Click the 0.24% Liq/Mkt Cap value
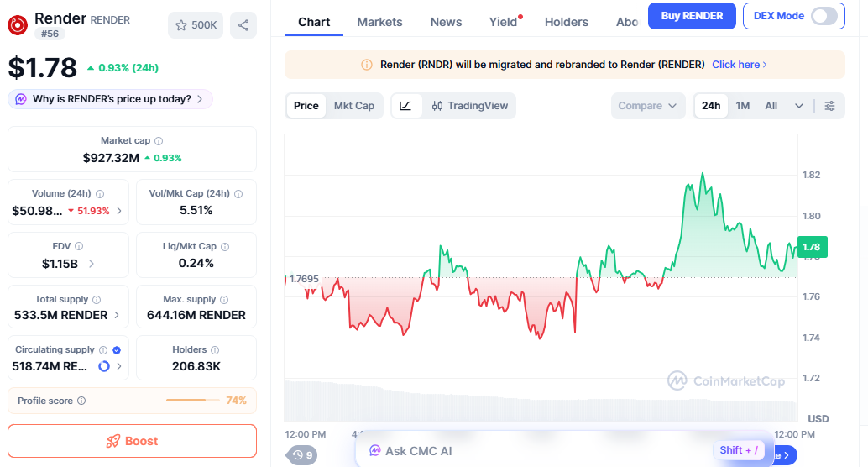 (196, 263)
